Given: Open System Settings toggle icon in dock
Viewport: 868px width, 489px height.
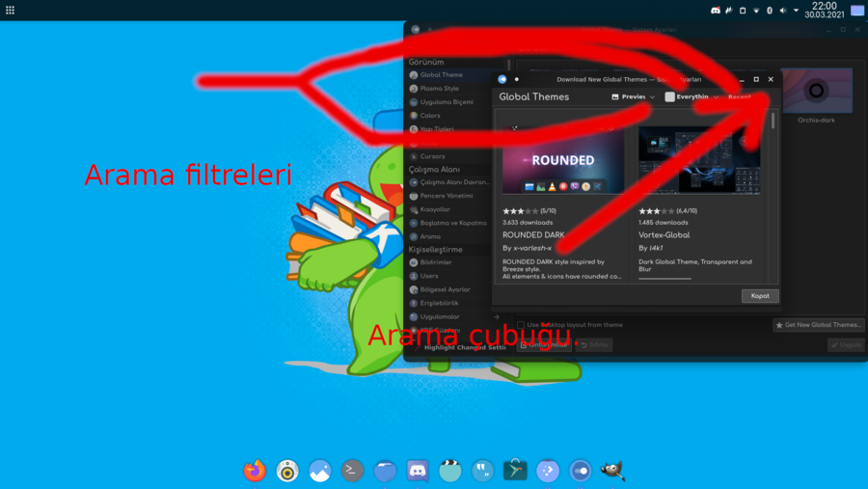Looking at the screenshot, I should 581,471.
